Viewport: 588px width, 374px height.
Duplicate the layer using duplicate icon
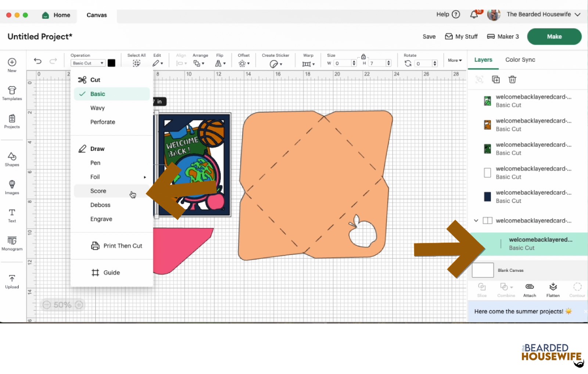tap(496, 79)
